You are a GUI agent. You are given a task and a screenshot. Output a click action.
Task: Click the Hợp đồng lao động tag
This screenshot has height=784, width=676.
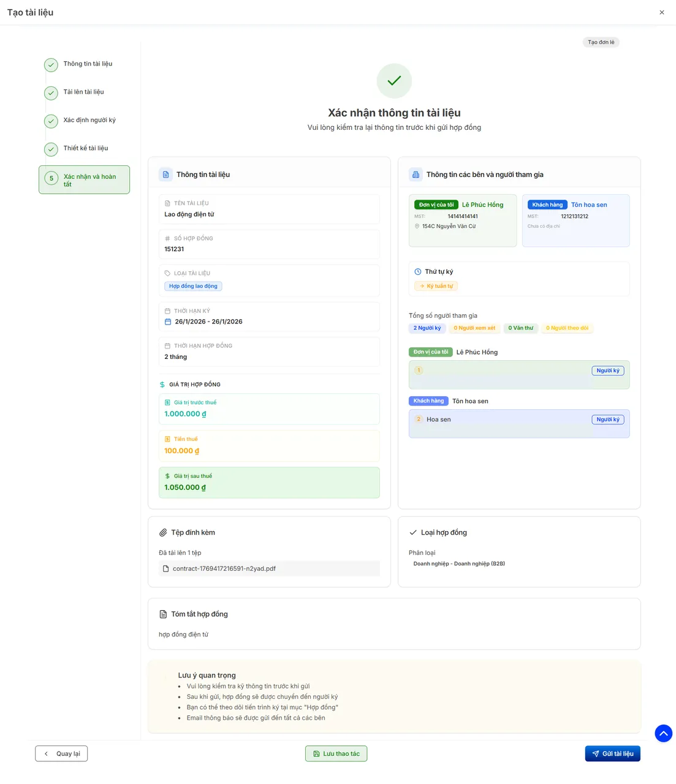point(193,286)
